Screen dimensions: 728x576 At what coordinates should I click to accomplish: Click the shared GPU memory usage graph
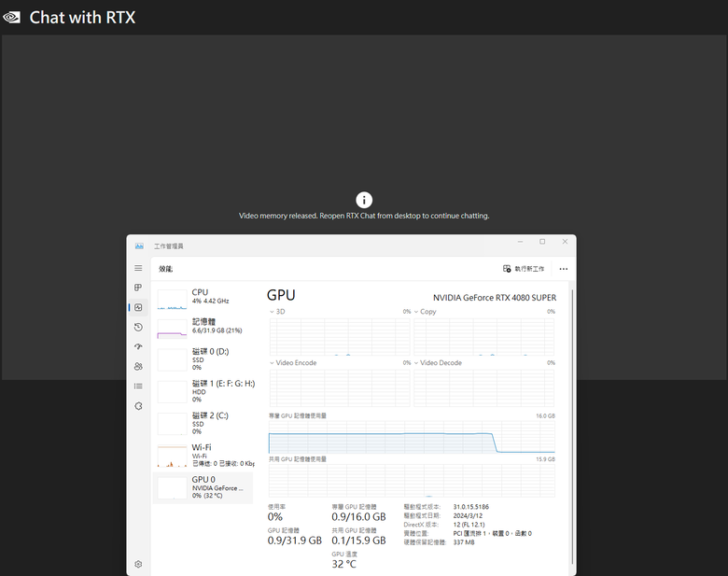click(x=412, y=481)
